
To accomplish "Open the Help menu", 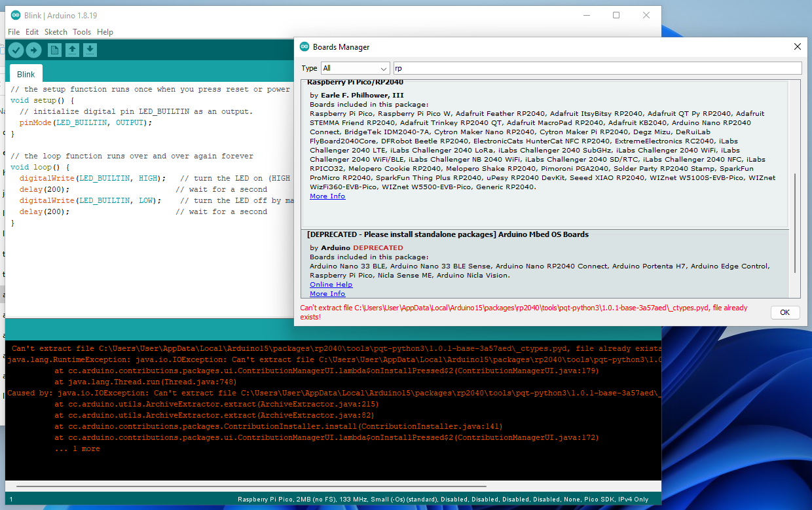I will 105,31.
